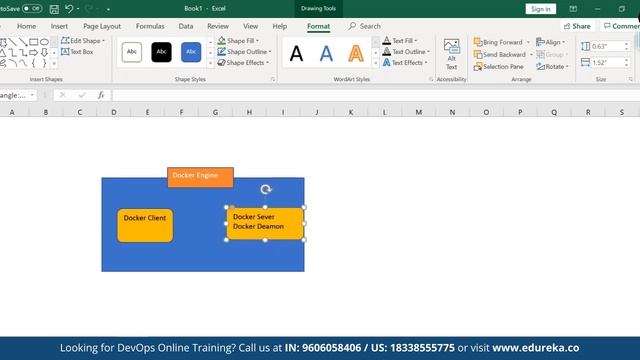Open the Page Layout tab
Image resolution: width=640 pixels, height=360 pixels.
click(x=102, y=26)
